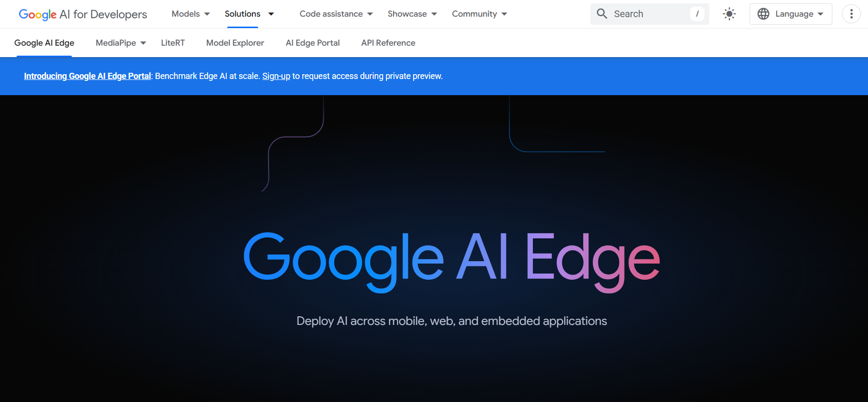Open the Solutions menu tab
The height and width of the screenshot is (402, 868).
pos(242,14)
